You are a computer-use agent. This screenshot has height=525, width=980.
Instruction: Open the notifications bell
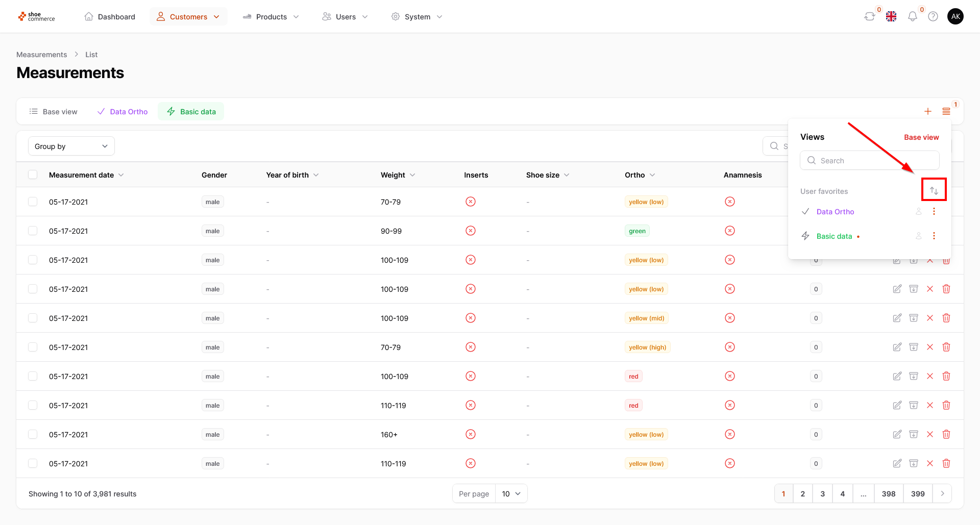click(x=912, y=16)
